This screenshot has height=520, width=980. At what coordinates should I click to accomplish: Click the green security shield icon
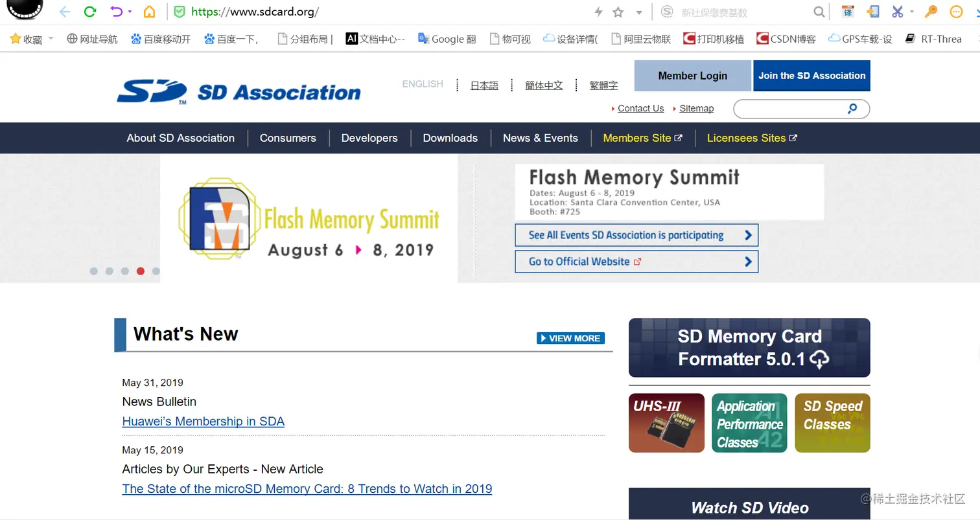[x=180, y=12]
